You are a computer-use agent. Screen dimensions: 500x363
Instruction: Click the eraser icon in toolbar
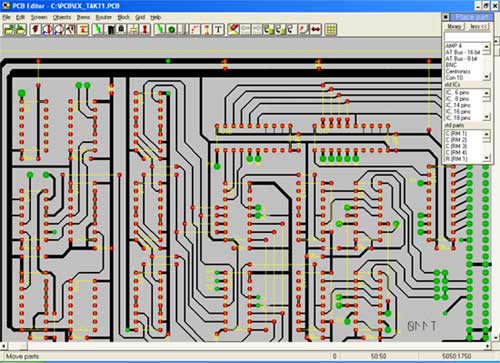click(x=234, y=29)
